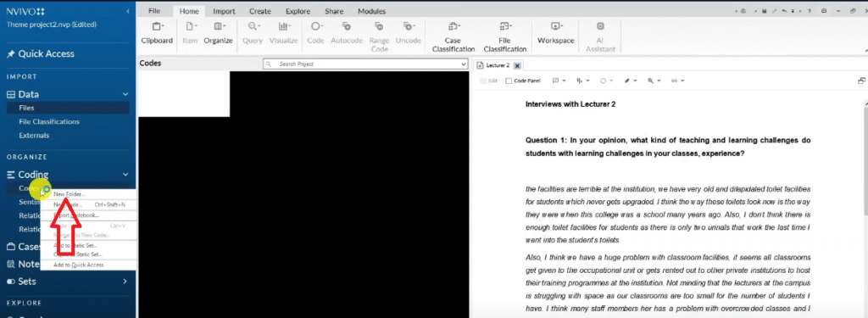Click the AI Assistant ribbon button
Image resolution: width=868 pixels, height=318 pixels.
[x=601, y=36]
